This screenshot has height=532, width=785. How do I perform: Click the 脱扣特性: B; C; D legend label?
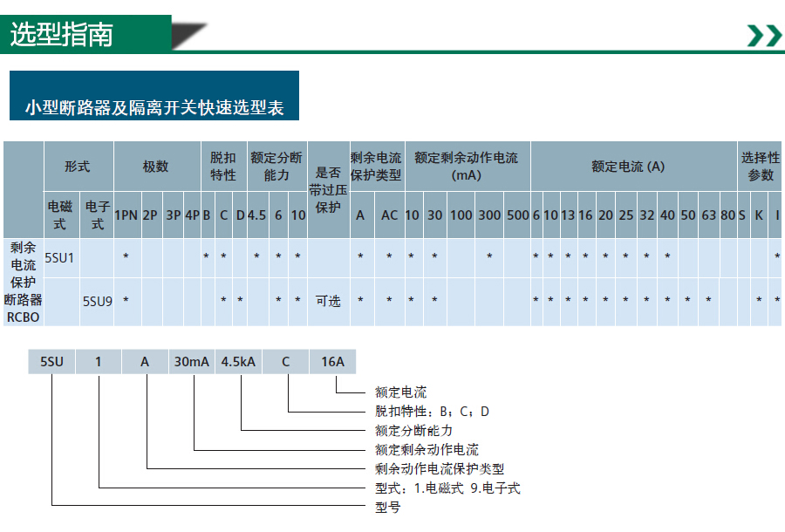pos(432,412)
